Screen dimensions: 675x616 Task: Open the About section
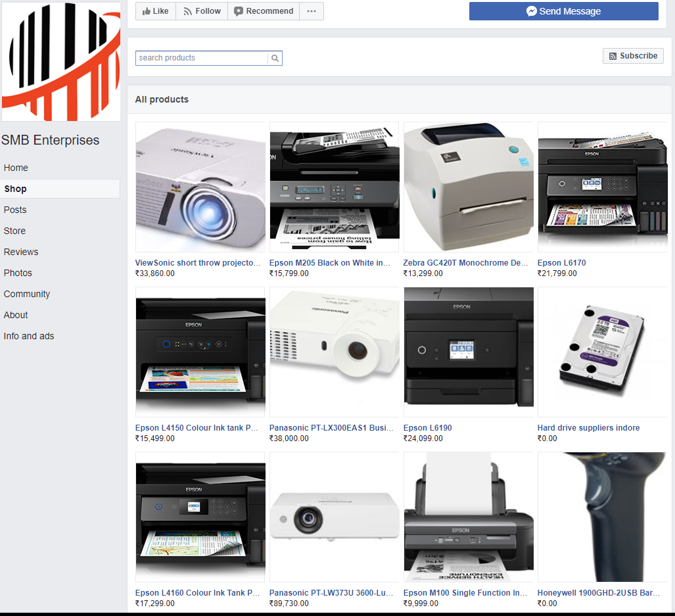point(16,316)
